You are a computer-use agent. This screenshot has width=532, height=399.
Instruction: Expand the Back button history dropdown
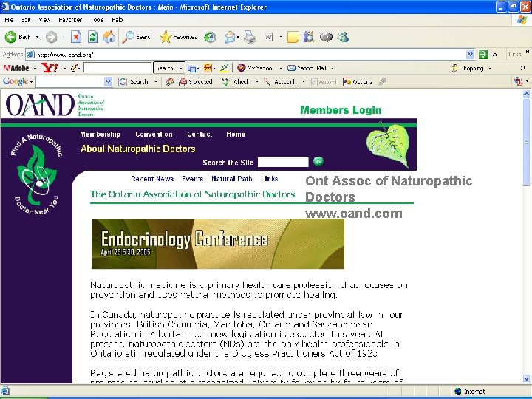pyautogui.click(x=37, y=37)
